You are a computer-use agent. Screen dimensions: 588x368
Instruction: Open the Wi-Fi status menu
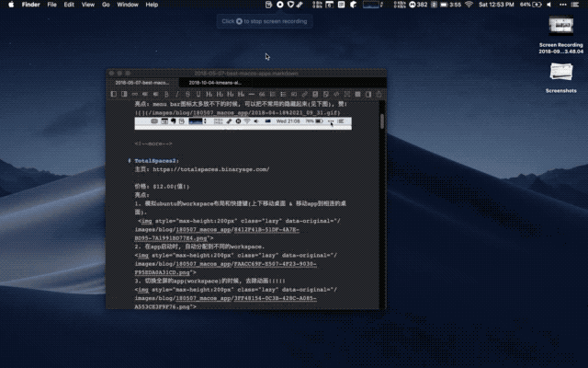[x=469, y=5]
